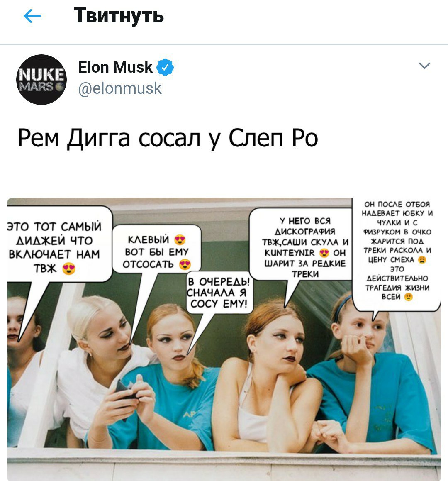Expand the tweet options chevron
The image size is (448, 481).
pyautogui.click(x=424, y=66)
